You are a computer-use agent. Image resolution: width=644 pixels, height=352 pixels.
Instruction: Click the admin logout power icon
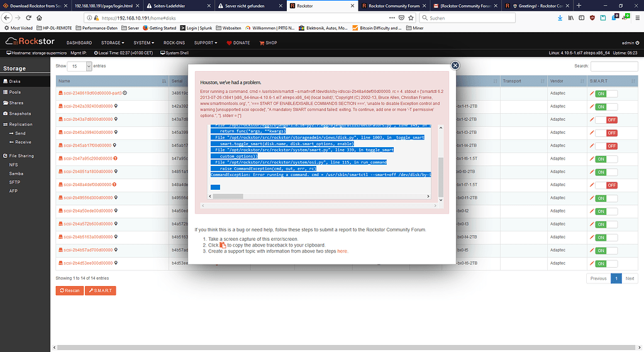pyautogui.click(x=636, y=43)
